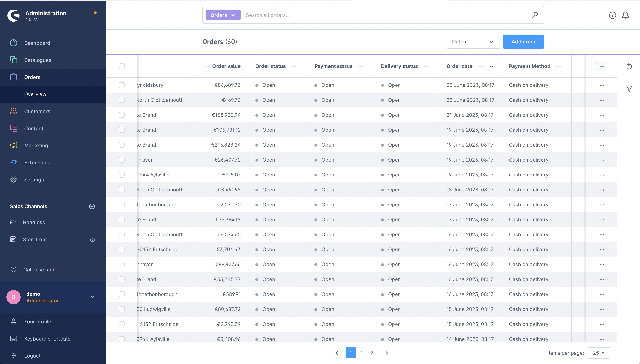This screenshot has height=364, width=640.
Task: Open the filter icon on orders list
Action: pos(629,89)
